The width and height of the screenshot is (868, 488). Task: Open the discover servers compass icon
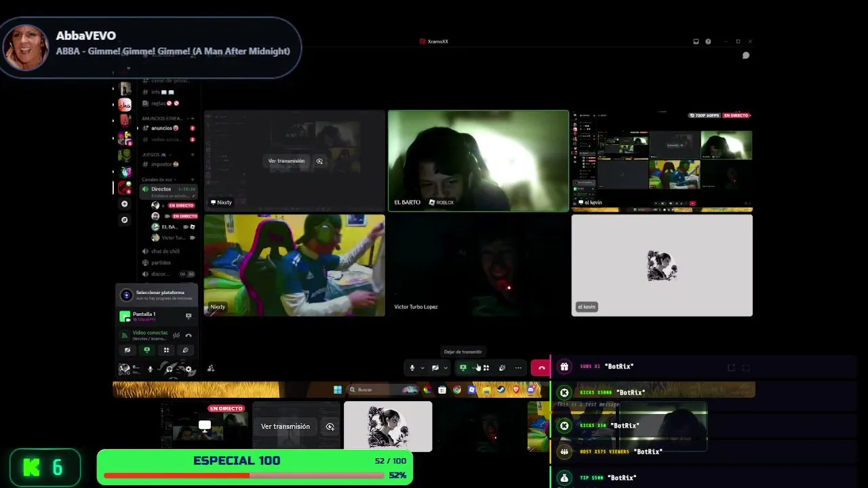click(124, 220)
